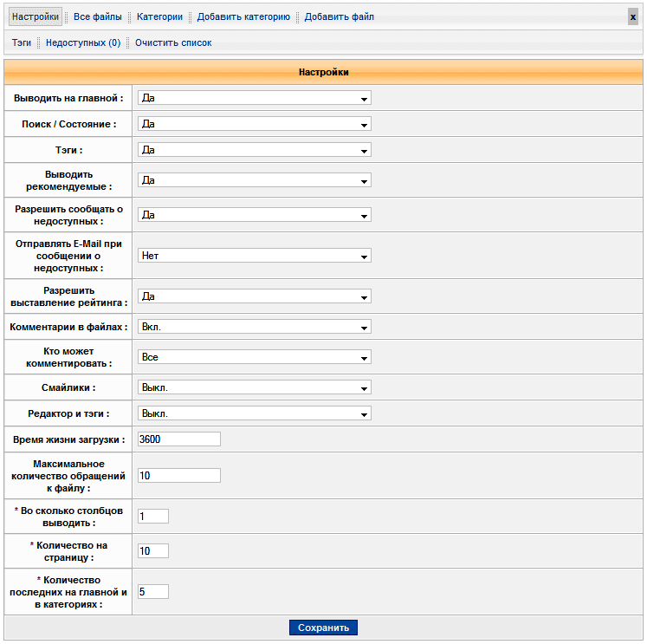Click Добавить файл menu item
Screen dimensions: 647x644
(339, 17)
